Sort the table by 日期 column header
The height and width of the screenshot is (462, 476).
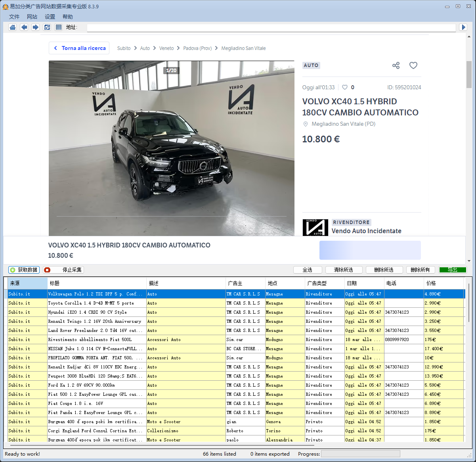364,283
